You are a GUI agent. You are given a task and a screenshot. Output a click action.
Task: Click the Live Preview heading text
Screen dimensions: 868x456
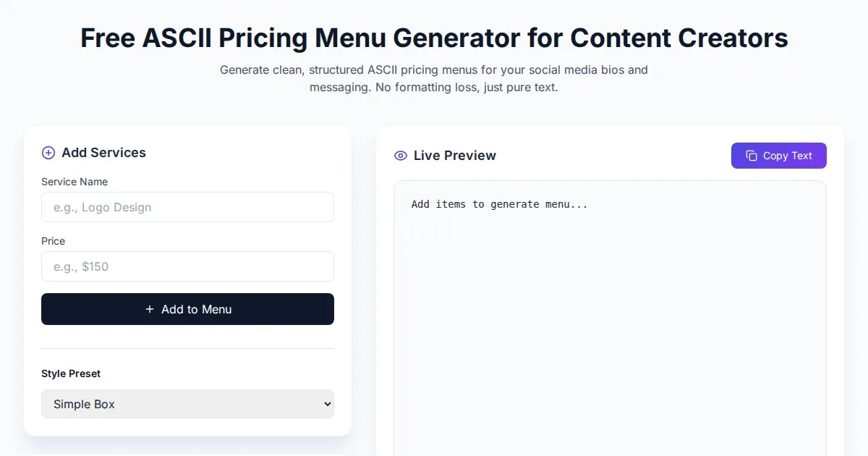click(454, 156)
